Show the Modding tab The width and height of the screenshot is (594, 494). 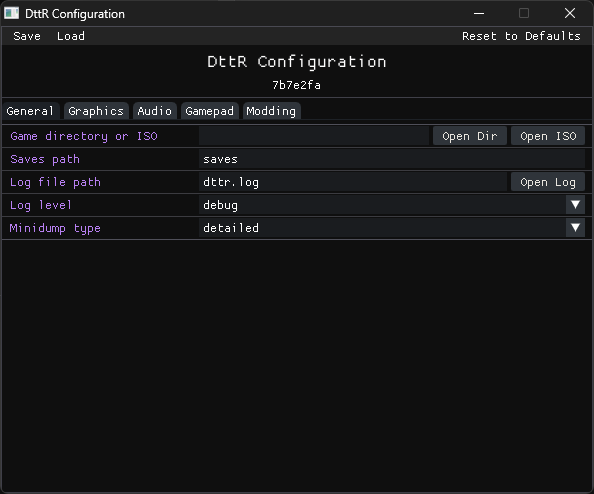click(271, 111)
